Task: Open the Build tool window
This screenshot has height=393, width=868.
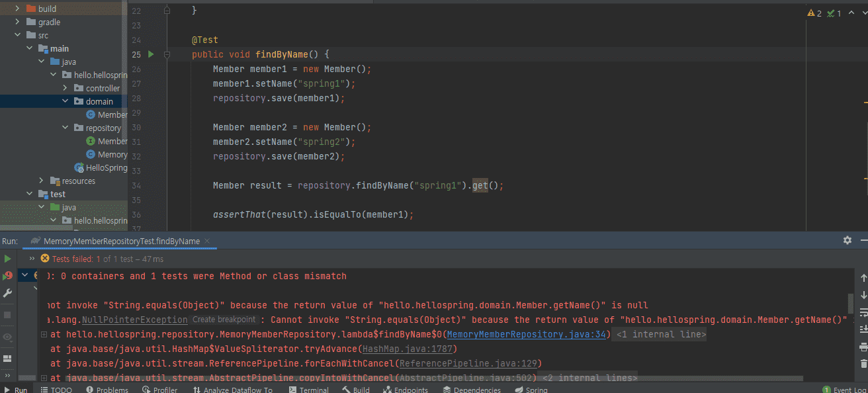Action: [x=356, y=390]
